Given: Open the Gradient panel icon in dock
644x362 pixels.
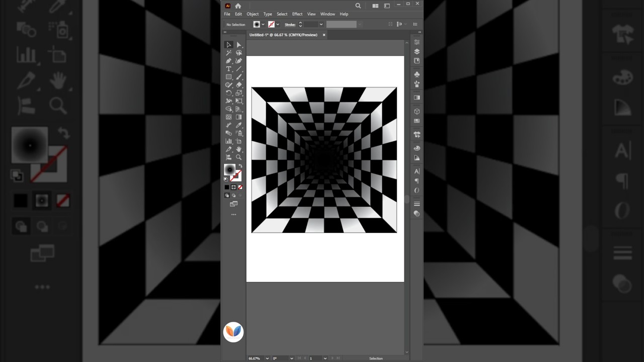Looking at the screenshot, I should point(417,98).
